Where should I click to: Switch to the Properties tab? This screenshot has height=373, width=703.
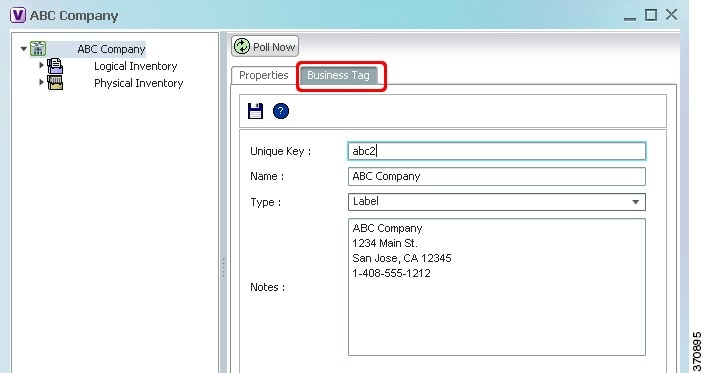click(264, 75)
